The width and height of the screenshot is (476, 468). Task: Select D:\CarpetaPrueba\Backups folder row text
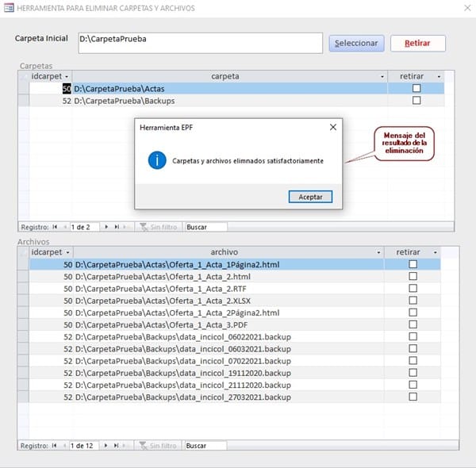click(x=125, y=101)
